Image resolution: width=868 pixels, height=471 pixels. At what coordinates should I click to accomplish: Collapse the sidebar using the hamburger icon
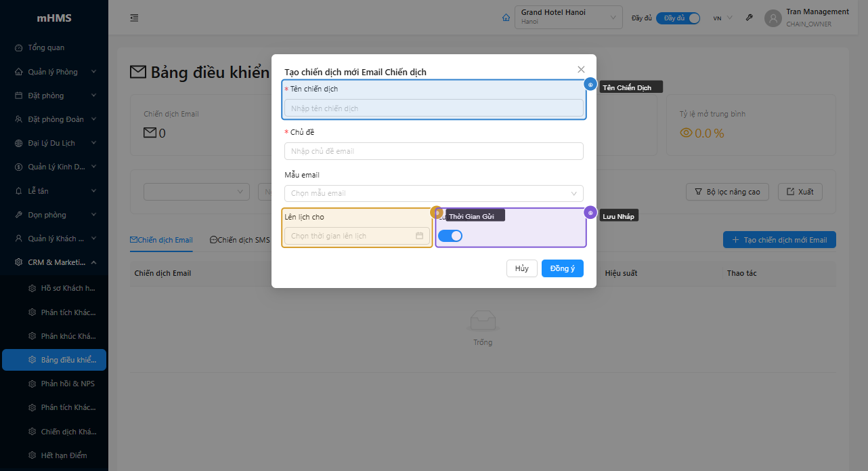(x=133, y=18)
